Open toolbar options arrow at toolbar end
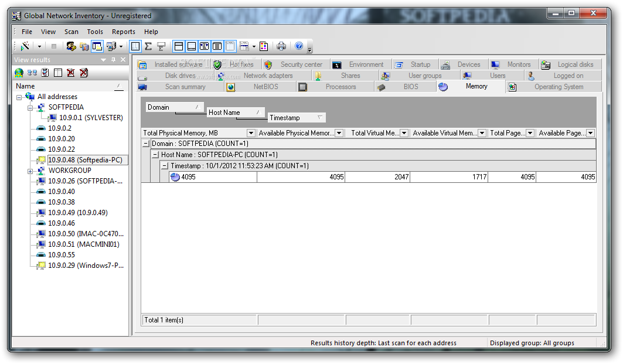Viewport: 623px width, 364px height. click(310, 49)
